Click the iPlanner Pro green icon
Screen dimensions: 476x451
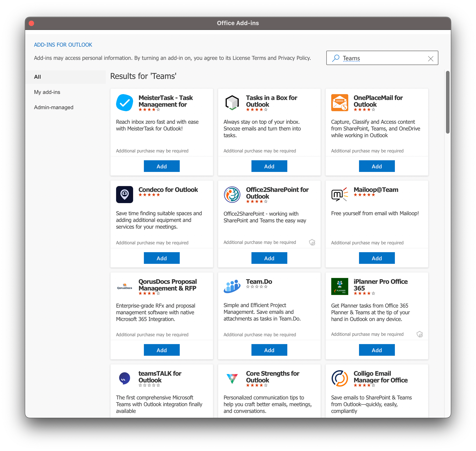click(340, 286)
